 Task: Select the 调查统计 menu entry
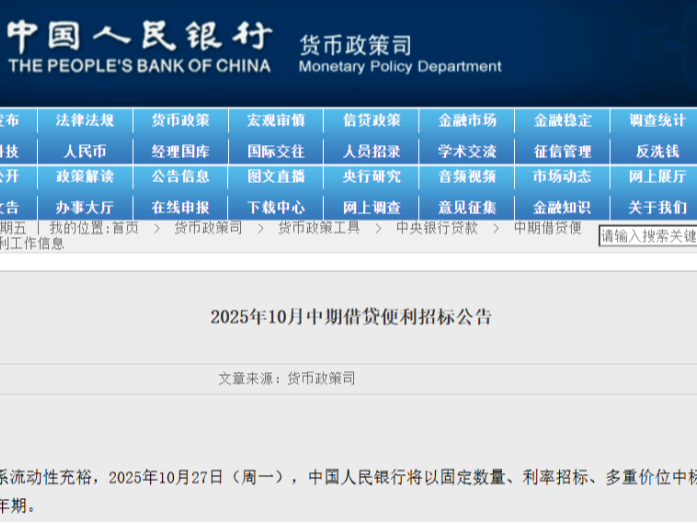(657, 120)
